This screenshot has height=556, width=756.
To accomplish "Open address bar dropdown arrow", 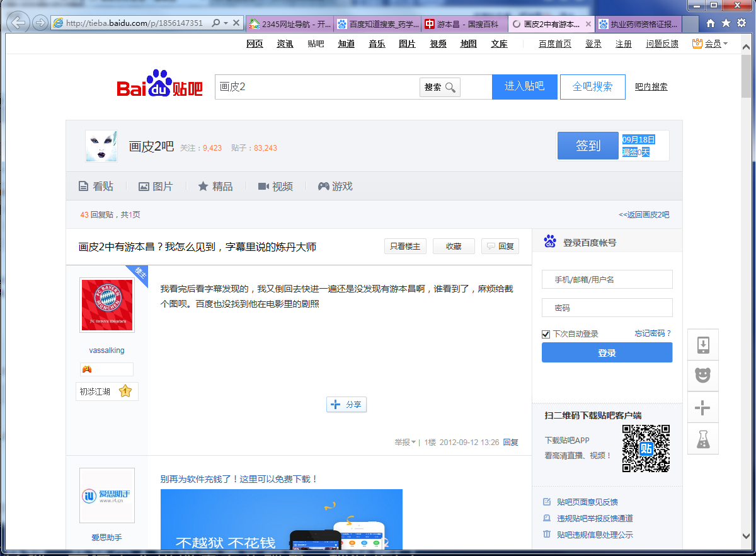I will click(226, 23).
